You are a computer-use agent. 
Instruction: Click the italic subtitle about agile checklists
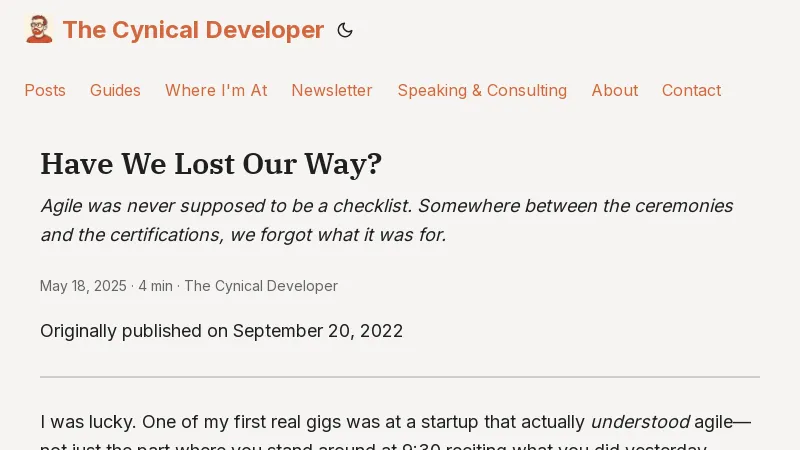pos(386,220)
